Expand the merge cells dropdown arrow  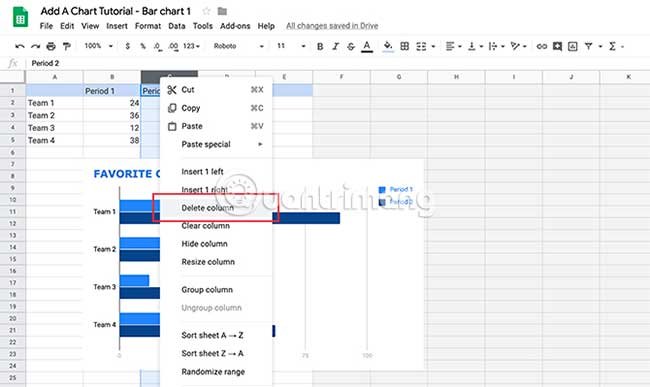click(x=433, y=46)
